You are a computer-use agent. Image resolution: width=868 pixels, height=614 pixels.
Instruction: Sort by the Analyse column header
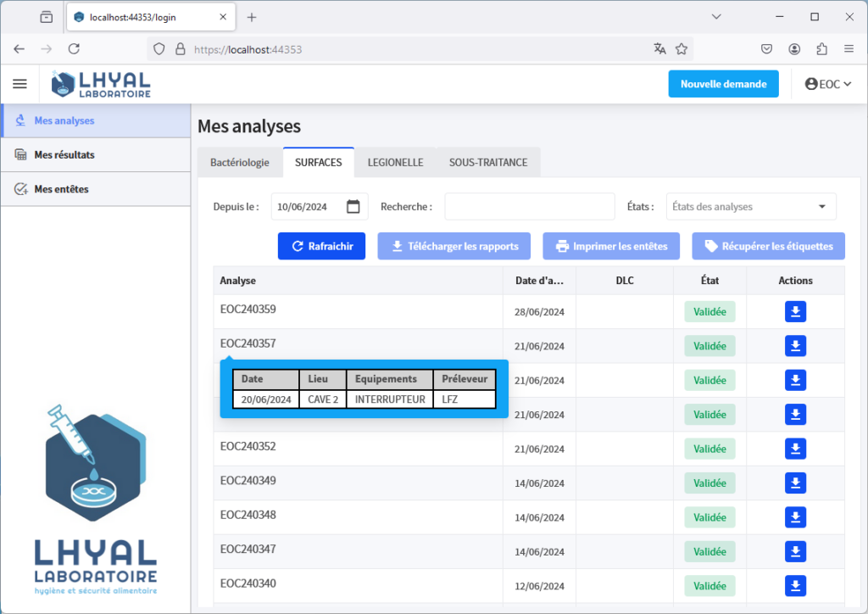coord(359,280)
